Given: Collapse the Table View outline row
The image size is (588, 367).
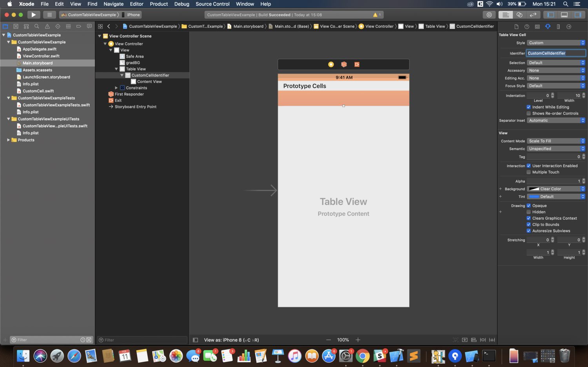Looking at the screenshot, I should pos(116,69).
